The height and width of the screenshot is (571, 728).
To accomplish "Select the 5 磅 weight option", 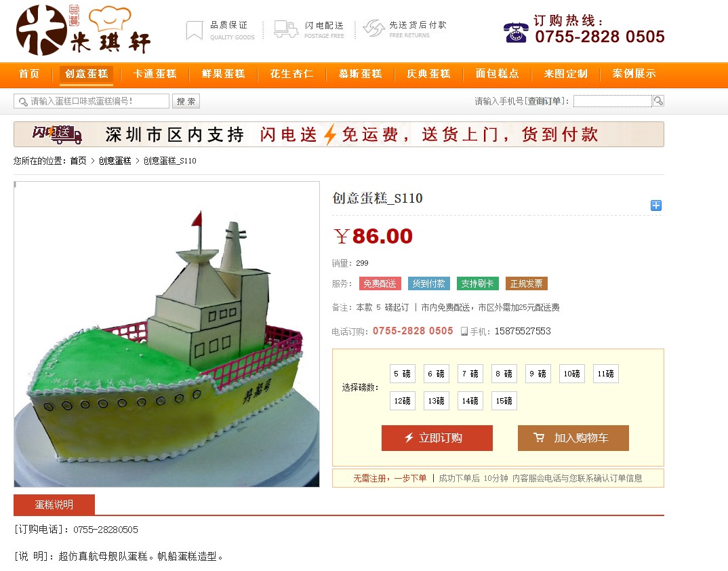I will coord(402,374).
